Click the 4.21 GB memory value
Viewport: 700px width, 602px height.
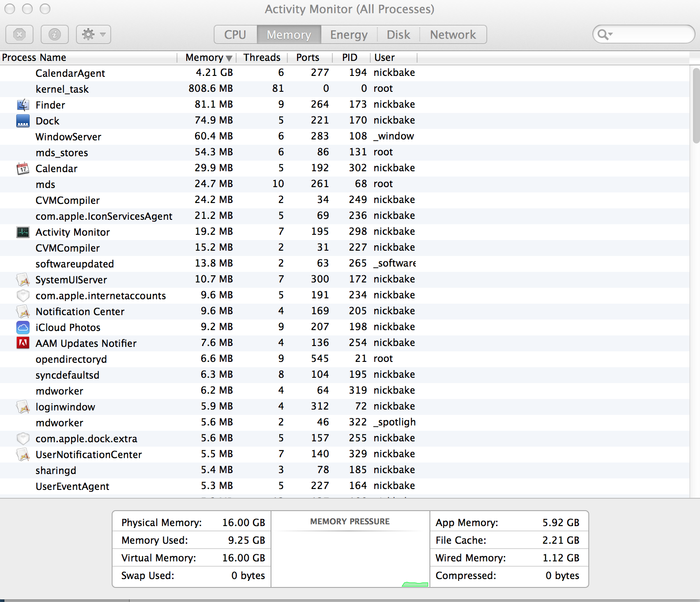click(x=215, y=72)
